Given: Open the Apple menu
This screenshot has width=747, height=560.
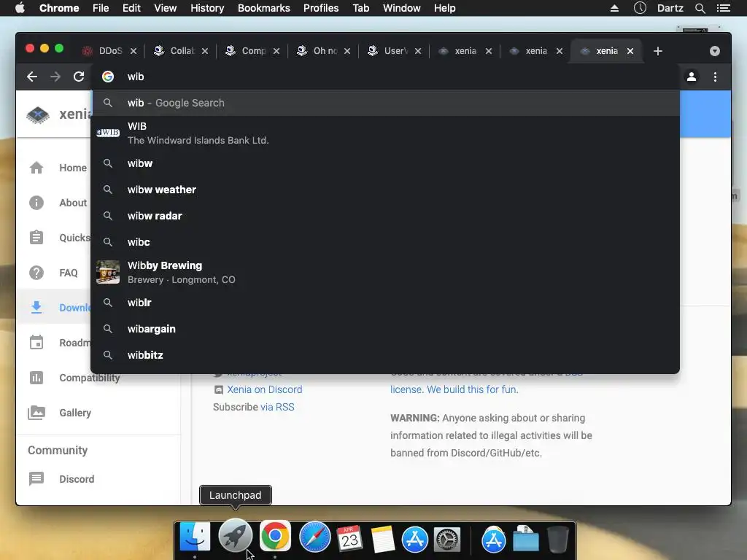Looking at the screenshot, I should coord(20,8).
